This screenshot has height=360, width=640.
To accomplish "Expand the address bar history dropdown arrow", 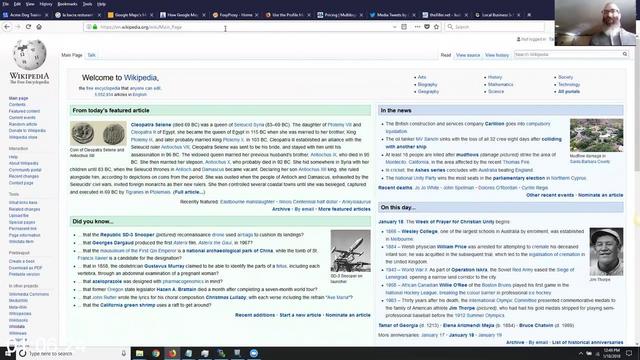I will tap(394, 27).
